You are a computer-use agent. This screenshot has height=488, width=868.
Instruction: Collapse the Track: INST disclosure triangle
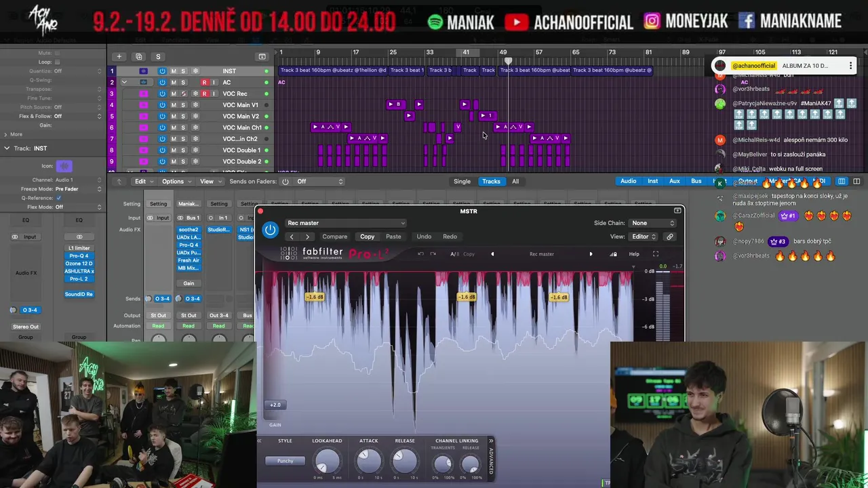tap(7, 148)
